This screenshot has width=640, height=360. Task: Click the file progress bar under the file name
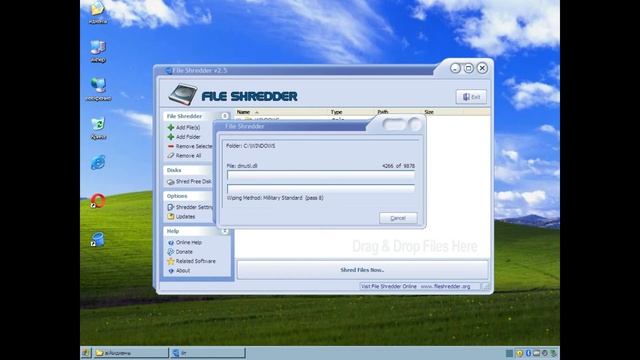[x=321, y=176]
